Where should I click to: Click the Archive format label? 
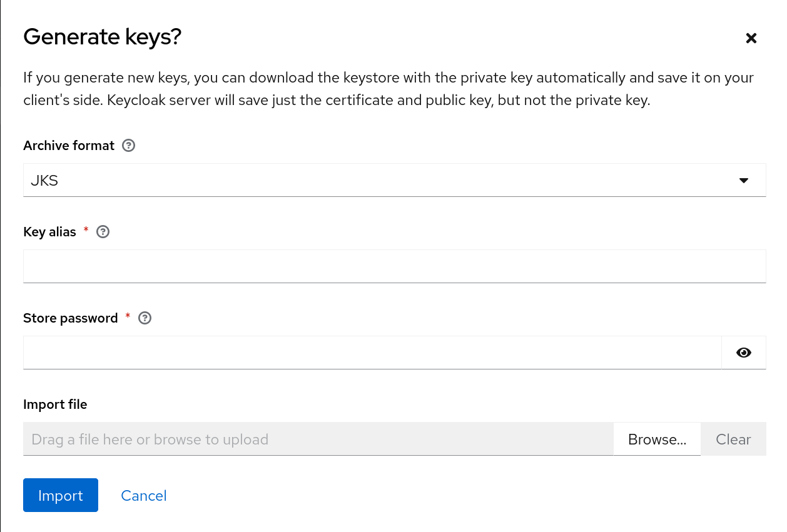click(69, 146)
